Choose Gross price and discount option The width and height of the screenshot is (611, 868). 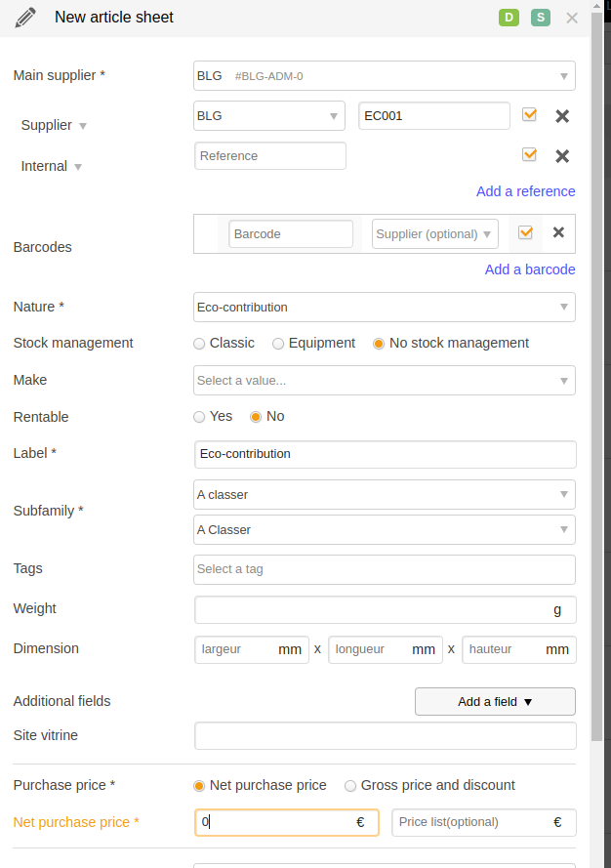(429, 785)
